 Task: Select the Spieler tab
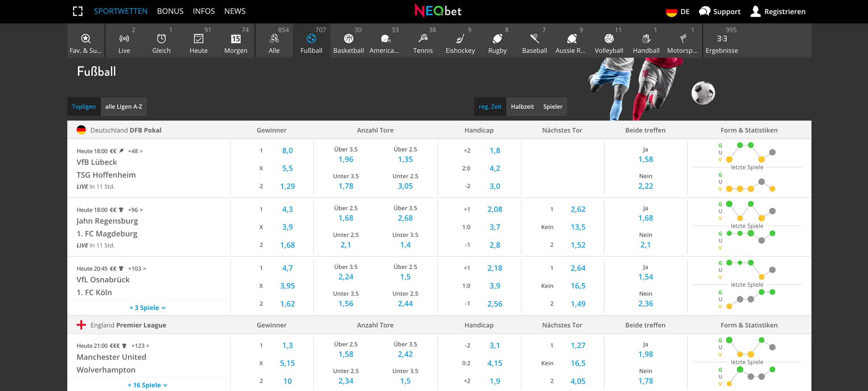553,106
